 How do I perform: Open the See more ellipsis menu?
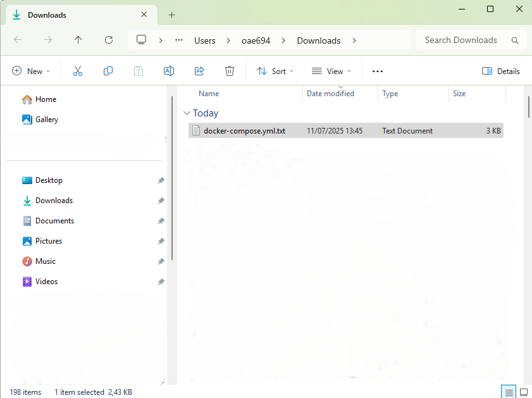[x=378, y=72]
